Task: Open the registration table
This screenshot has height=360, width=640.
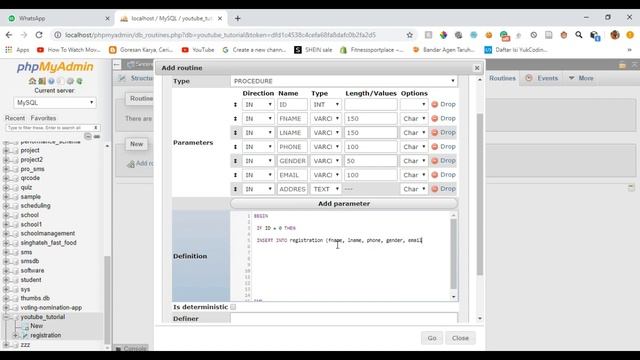Action: [46, 336]
